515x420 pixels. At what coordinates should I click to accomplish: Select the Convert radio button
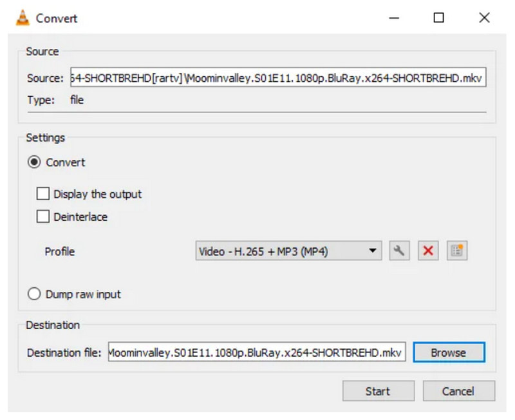34,162
